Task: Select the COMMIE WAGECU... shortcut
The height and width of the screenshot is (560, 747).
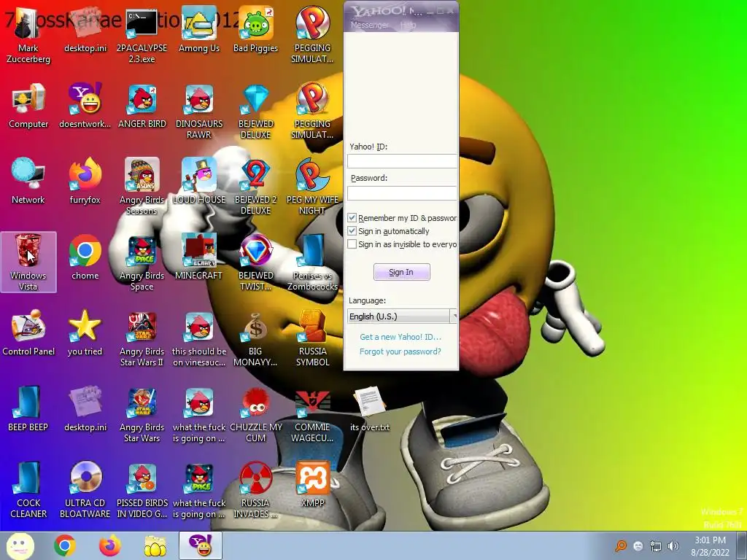Action: (x=312, y=414)
